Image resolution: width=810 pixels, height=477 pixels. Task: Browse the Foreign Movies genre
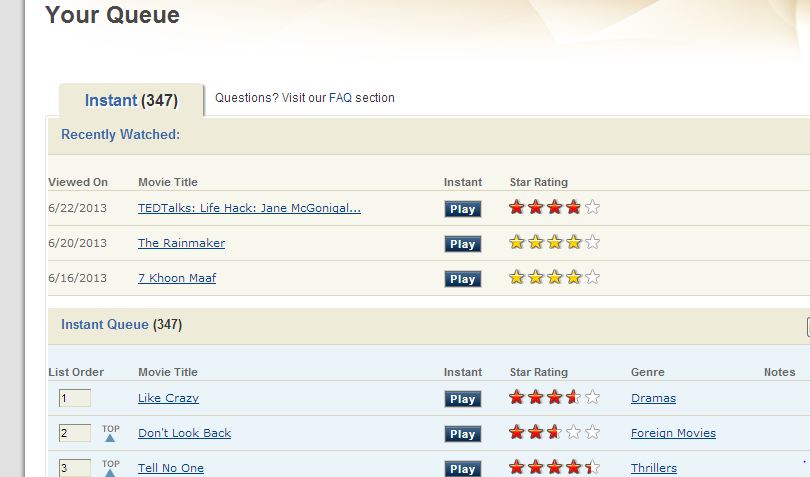[x=673, y=433]
